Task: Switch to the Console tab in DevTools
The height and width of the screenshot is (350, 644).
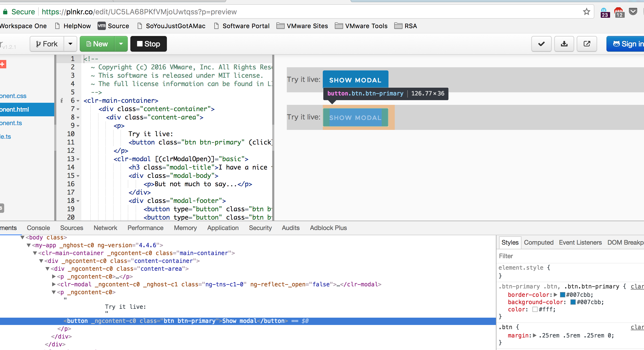Action: point(38,228)
